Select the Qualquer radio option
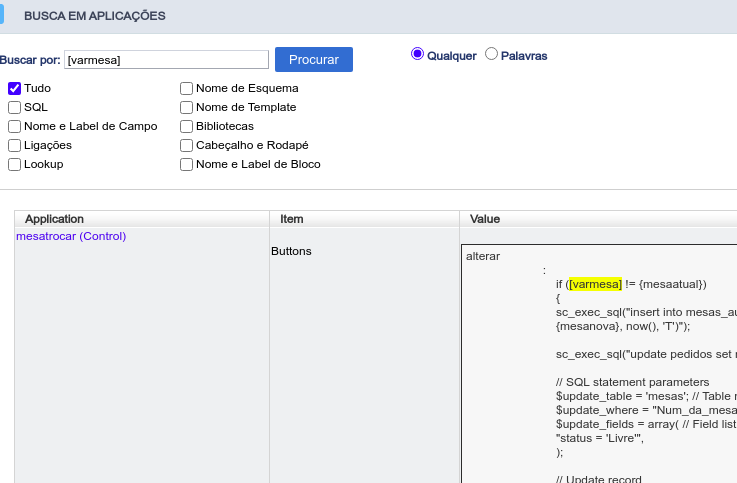737x483 pixels. 417,55
